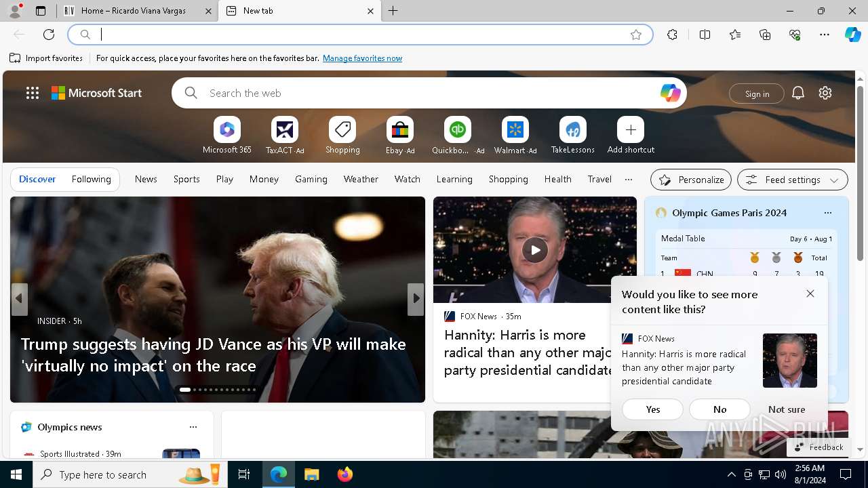868x488 pixels.
Task: Open the QuickBooks ad shortcut
Action: coord(458,136)
